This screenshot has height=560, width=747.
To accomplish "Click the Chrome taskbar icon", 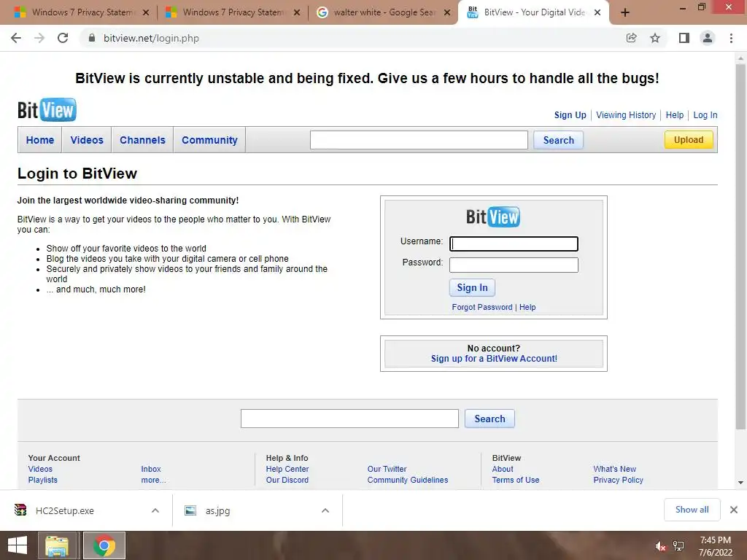I will tap(104, 545).
